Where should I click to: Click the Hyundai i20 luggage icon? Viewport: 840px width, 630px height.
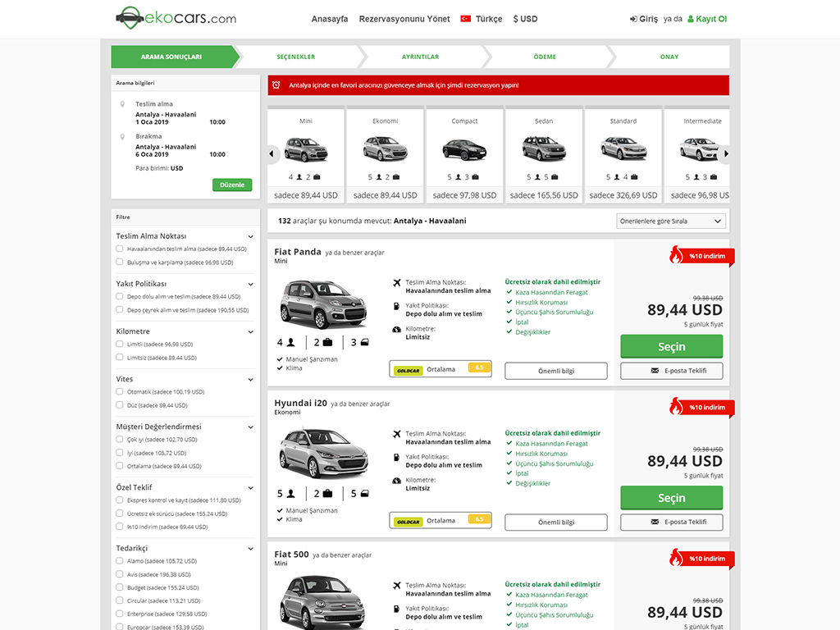click(327, 493)
